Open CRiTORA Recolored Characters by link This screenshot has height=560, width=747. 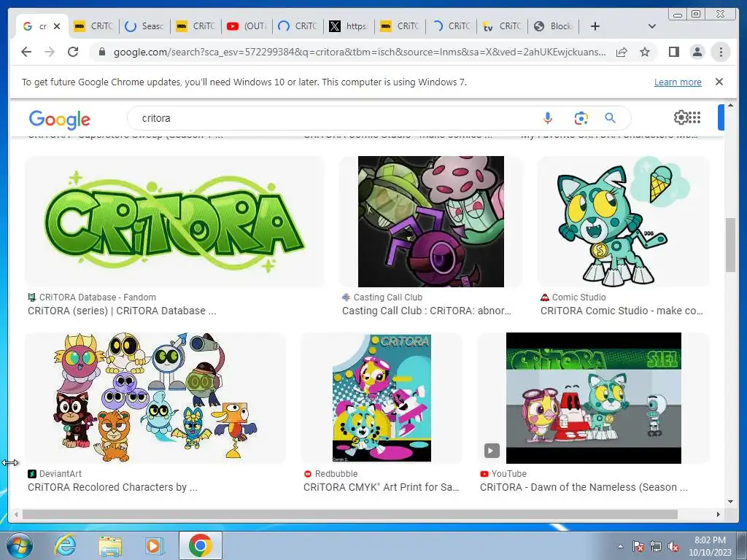click(x=112, y=487)
